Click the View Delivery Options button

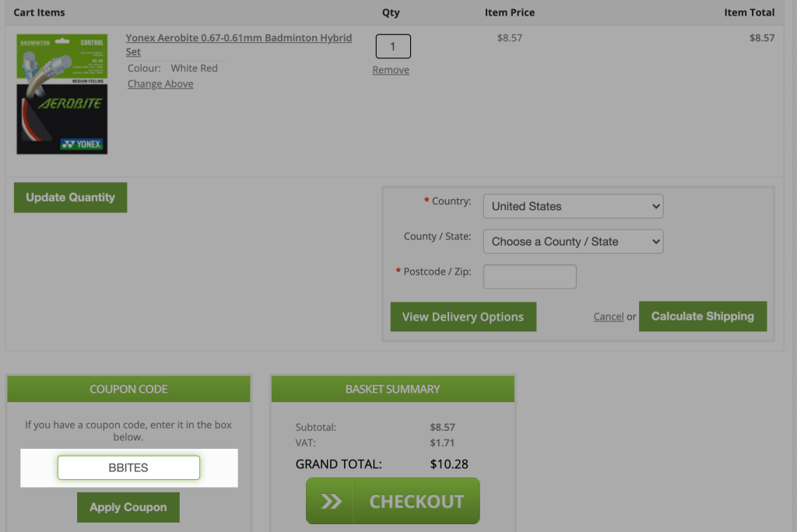(463, 317)
